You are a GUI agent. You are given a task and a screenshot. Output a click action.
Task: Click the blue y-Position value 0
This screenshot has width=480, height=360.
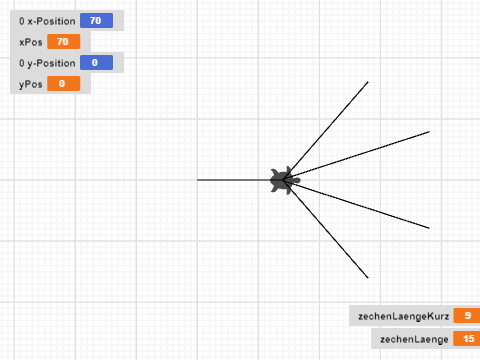96,63
